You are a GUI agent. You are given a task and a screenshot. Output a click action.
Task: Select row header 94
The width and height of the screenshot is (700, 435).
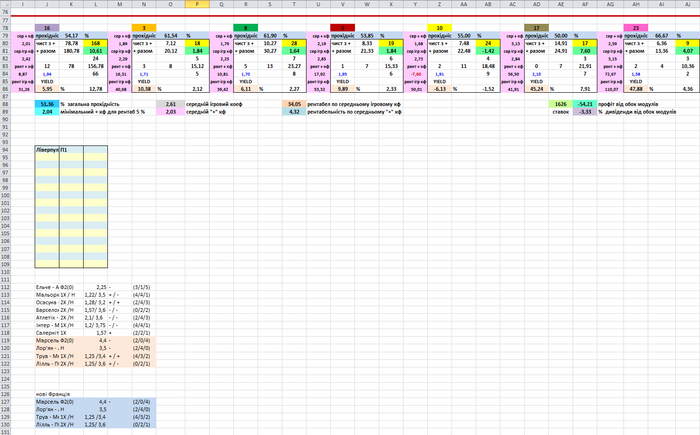click(x=5, y=150)
